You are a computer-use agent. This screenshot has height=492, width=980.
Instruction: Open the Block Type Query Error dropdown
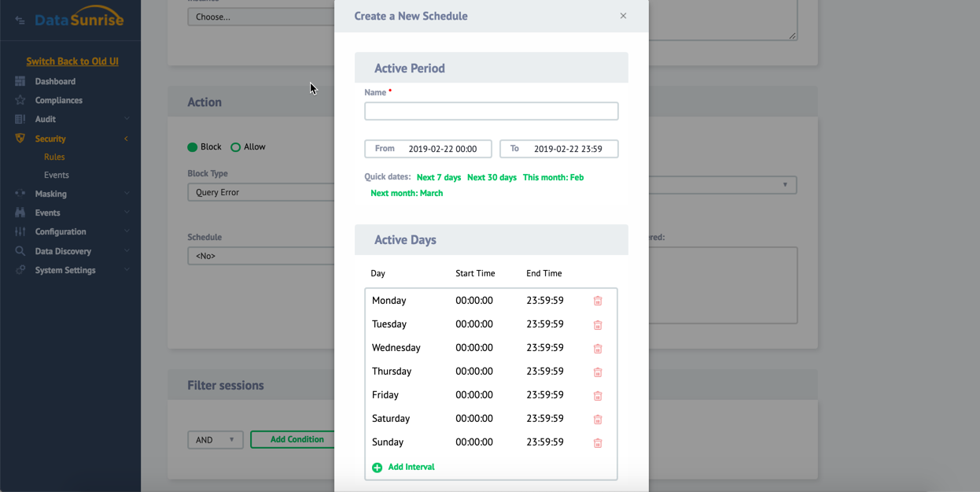[260, 192]
